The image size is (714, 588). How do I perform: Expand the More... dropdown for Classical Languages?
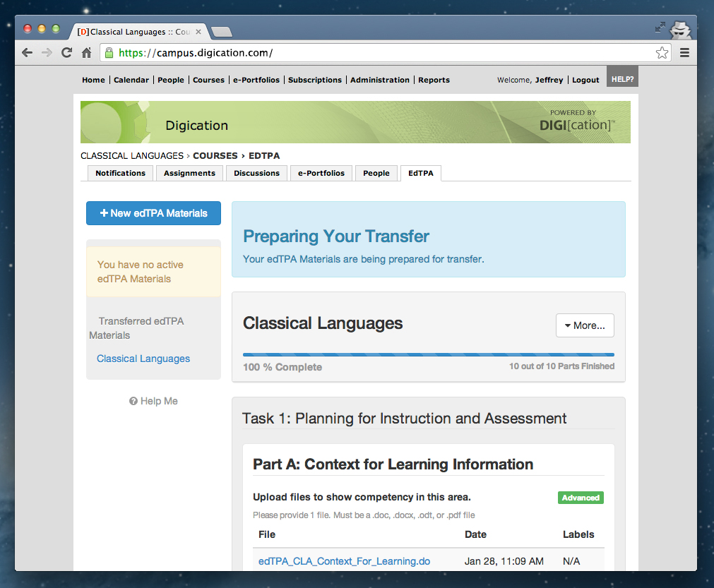pyautogui.click(x=584, y=325)
